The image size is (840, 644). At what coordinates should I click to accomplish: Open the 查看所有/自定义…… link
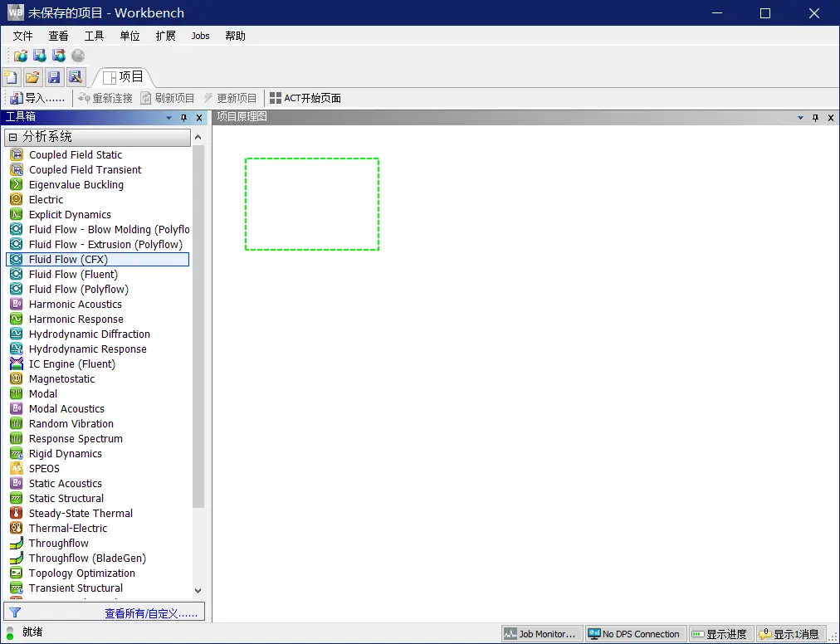point(151,613)
